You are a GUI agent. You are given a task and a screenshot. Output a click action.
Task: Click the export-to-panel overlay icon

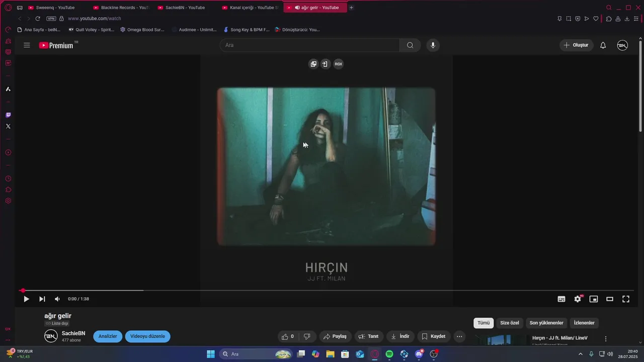pos(325,64)
